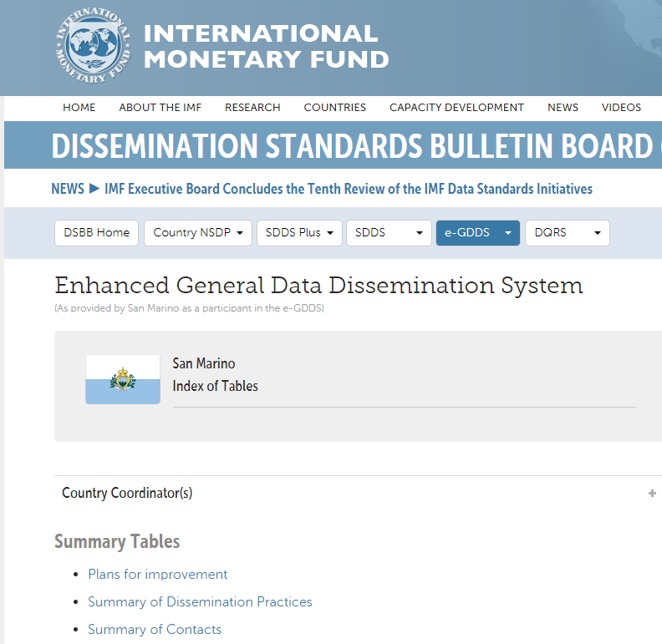Click the 'San Marino' country name
The width and height of the screenshot is (662, 644).
pyautogui.click(x=203, y=363)
